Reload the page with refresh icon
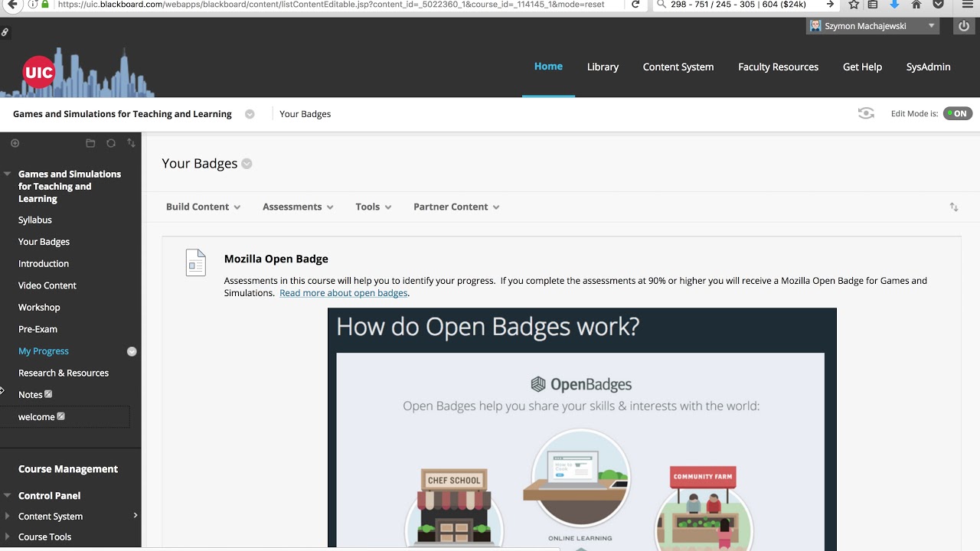This screenshot has width=980, height=551. pos(635,5)
